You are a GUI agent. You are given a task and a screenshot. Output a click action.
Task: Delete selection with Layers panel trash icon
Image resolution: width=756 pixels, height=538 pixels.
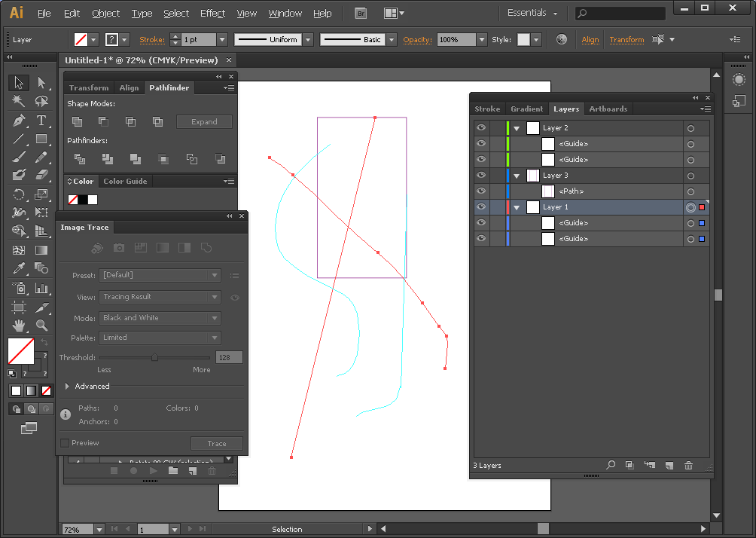688,465
